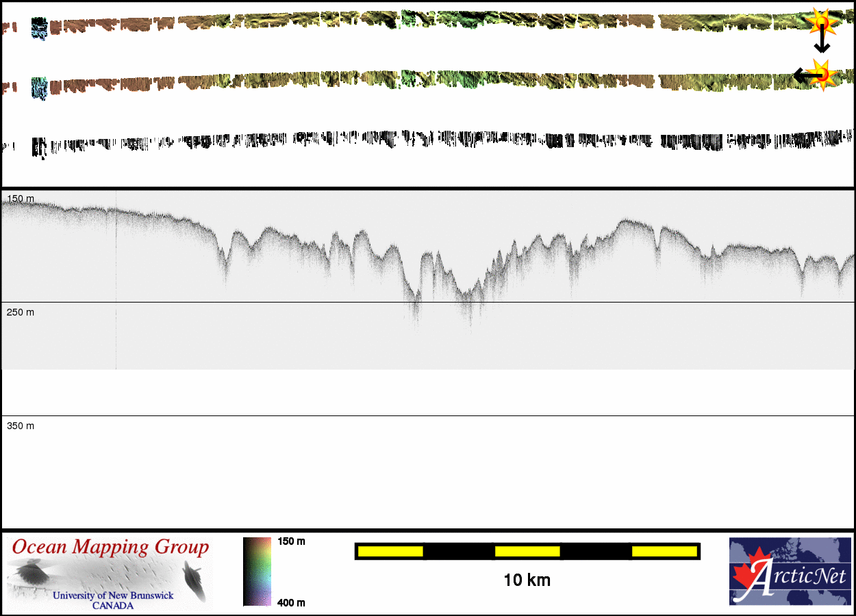This screenshot has width=856, height=616.
Task: Click the 150 m depth label on profile
Action: 21,198
